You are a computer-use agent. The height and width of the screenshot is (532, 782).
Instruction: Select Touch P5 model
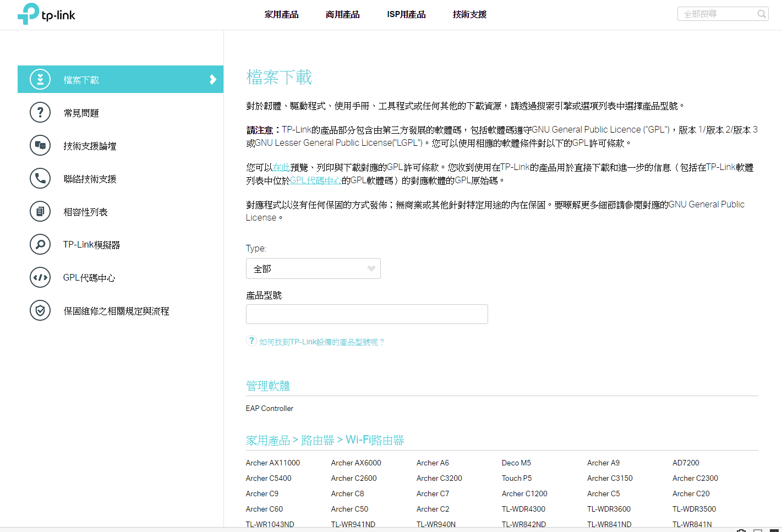(517, 478)
